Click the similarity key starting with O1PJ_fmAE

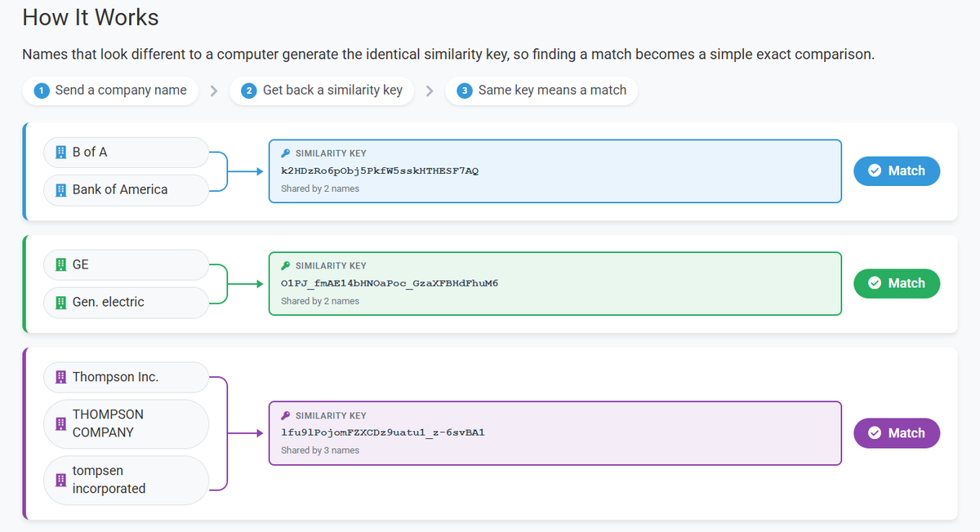390,284
